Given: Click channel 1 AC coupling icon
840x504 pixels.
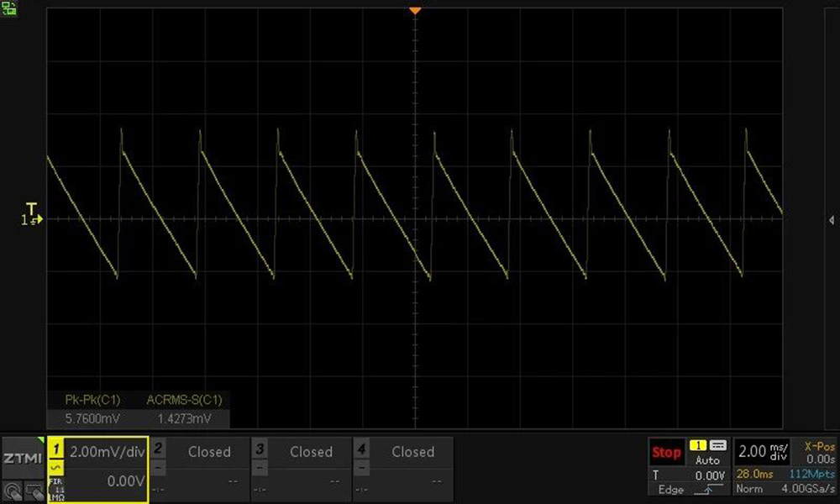Looking at the screenshot, I should click(56, 466).
